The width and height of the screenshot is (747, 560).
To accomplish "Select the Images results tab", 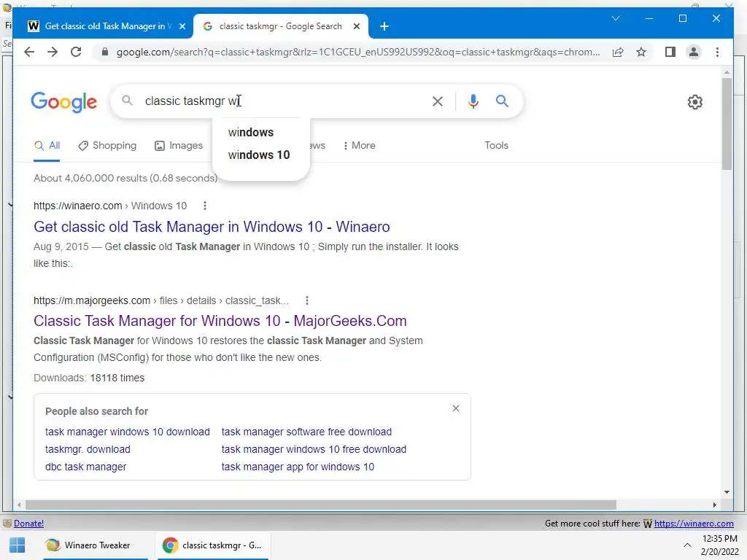I will pyautogui.click(x=179, y=146).
